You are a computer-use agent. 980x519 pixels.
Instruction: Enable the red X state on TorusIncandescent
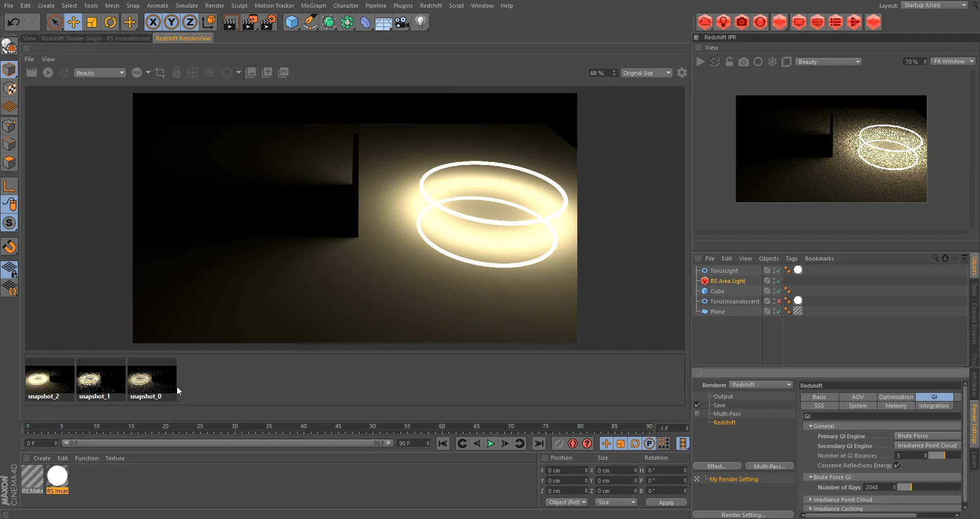[779, 301]
